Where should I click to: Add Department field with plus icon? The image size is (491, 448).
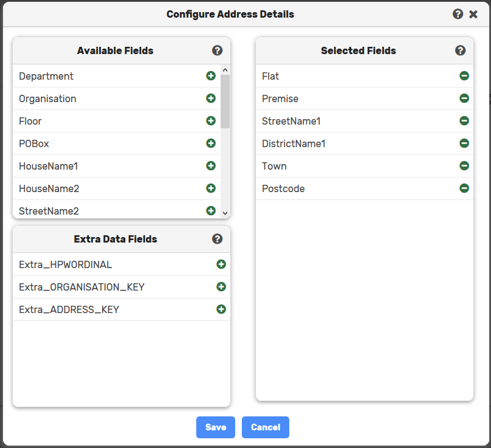211,76
